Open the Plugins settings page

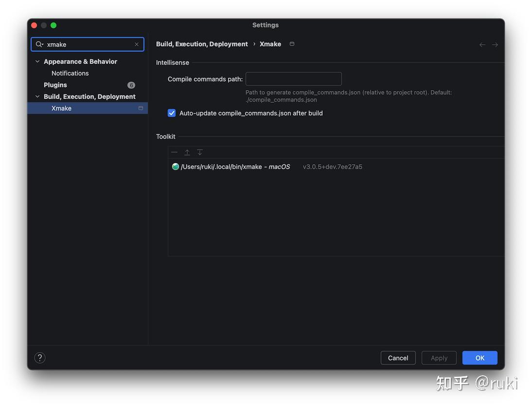(55, 85)
